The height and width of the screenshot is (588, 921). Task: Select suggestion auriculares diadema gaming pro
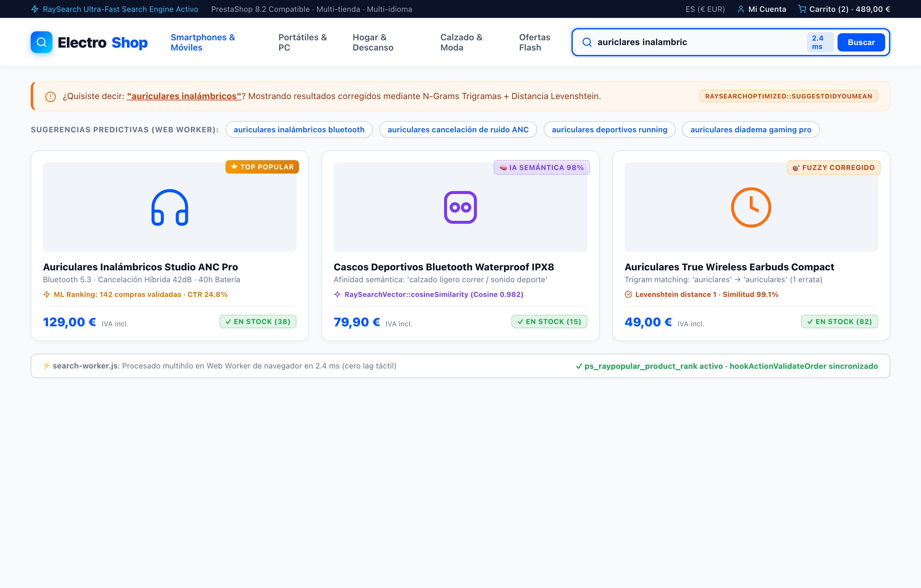(751, 130)
